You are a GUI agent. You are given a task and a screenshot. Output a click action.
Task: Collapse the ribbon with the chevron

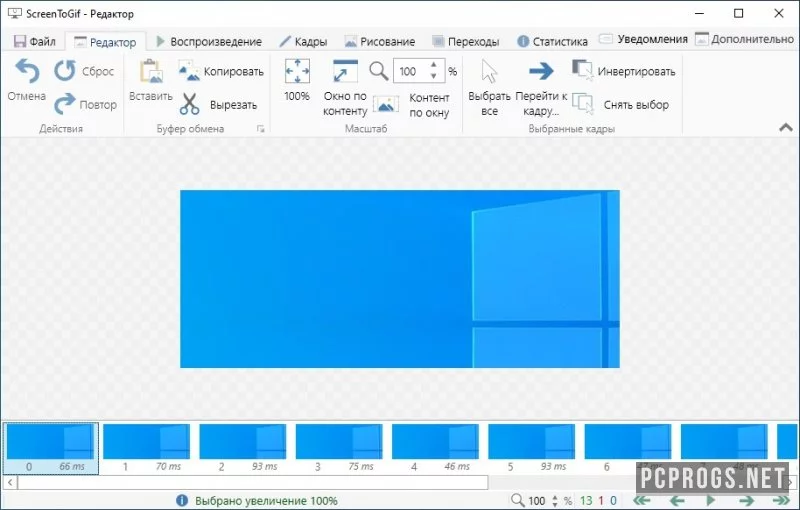pos(786,128)
